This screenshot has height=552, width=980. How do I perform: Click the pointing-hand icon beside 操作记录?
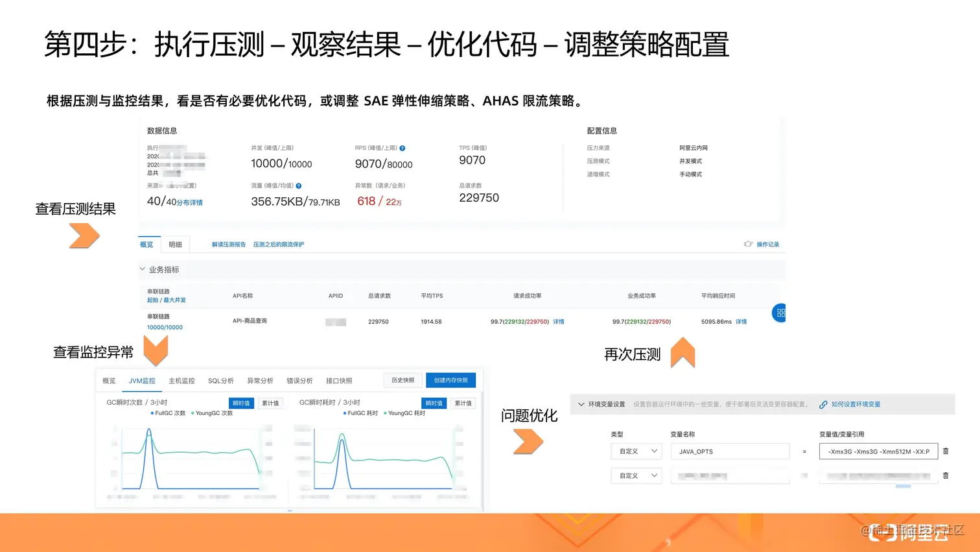pos(749,244)
